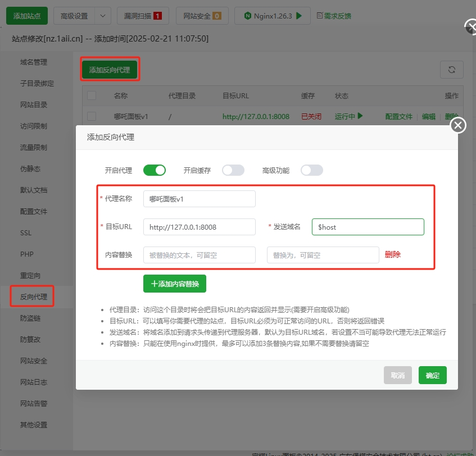Open the 需求反馈 feedback panel
The image size is (476, 456).
click(332, 16)
